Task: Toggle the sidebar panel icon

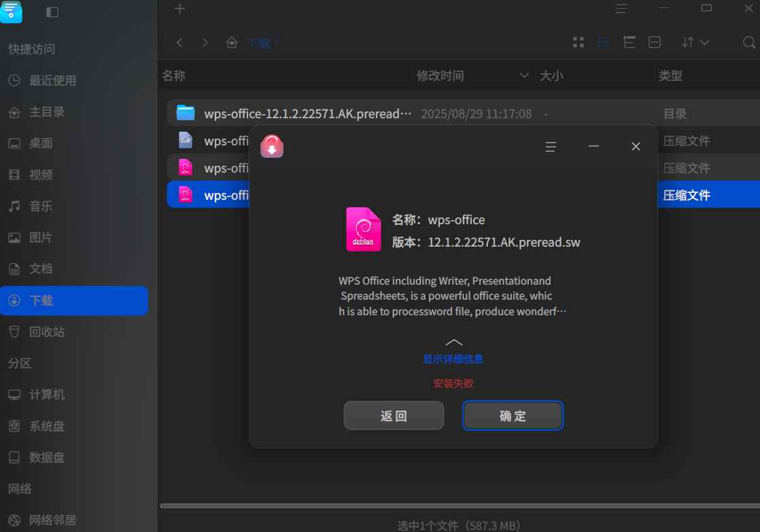Action: [52, 12]
